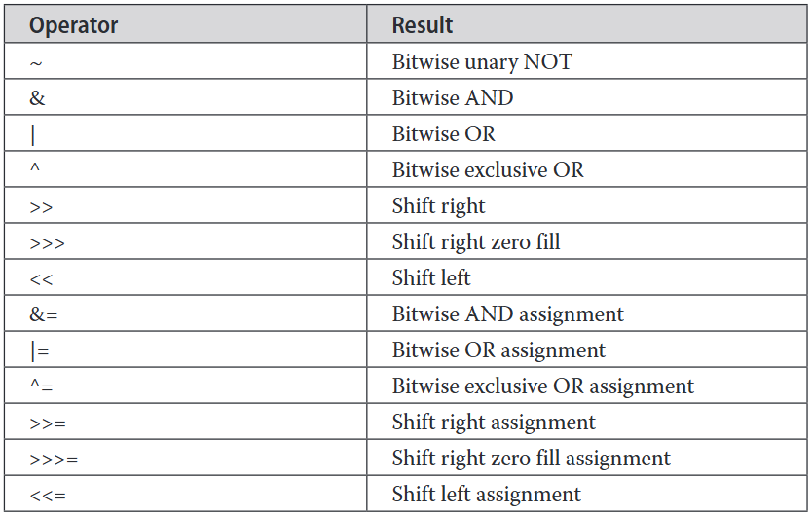This screenshot has height=515, width=812.
Task: Click 'Shift left assignment' text
Action: pos(486,495)
